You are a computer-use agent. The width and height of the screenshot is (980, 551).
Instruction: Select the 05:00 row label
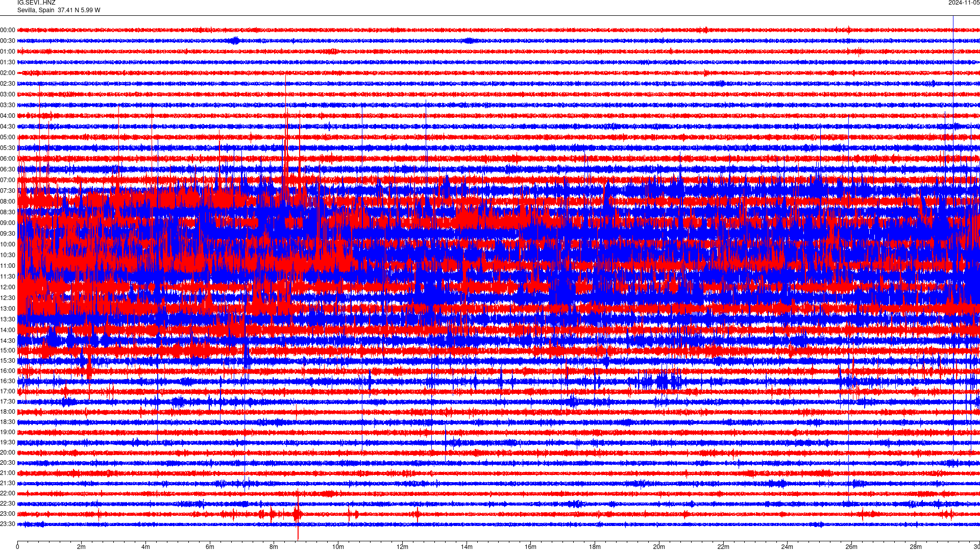tap(8, 137)
